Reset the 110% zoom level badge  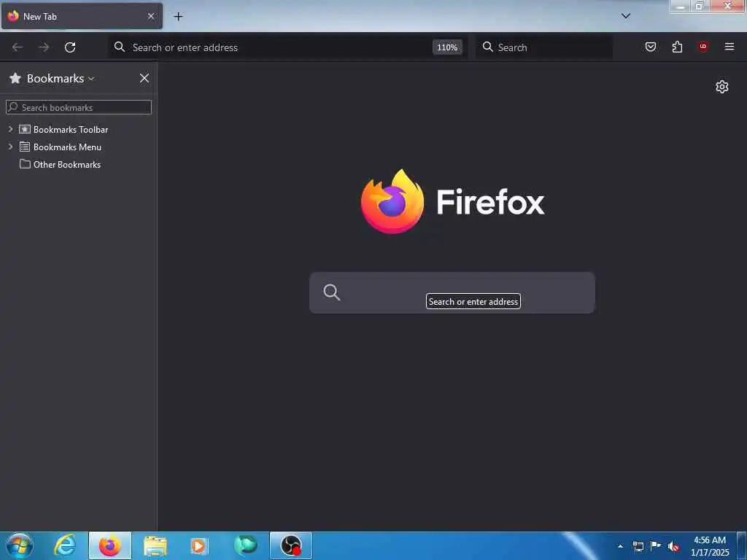point(447,47)
